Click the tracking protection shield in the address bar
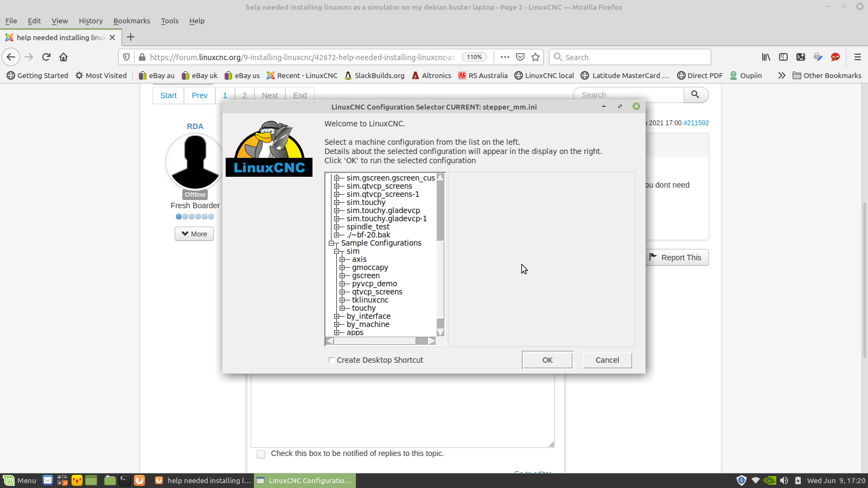This screenshot has width=868, height=488. (126, 57)
